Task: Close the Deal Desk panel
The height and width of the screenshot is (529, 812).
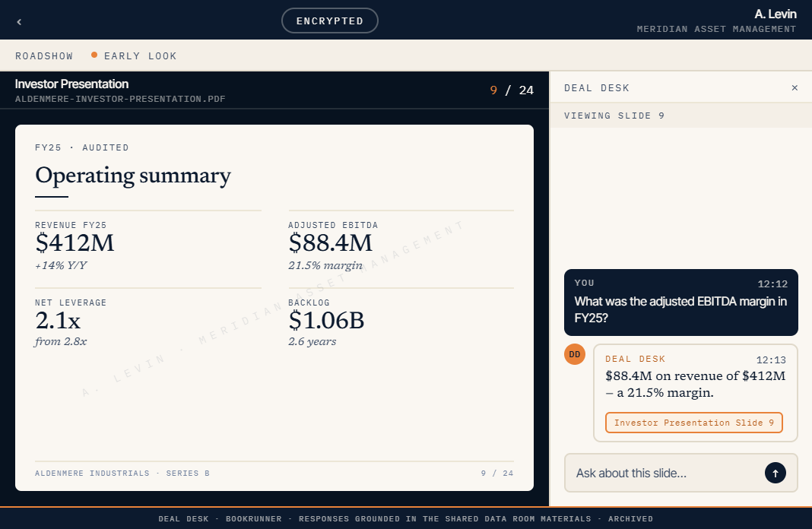Action: [795, 88]
